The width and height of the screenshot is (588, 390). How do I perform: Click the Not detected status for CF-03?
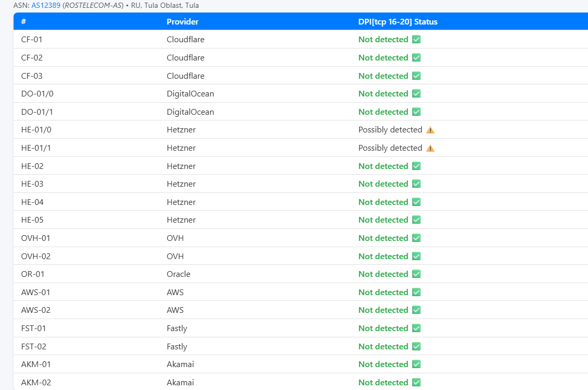click(383, 76)
